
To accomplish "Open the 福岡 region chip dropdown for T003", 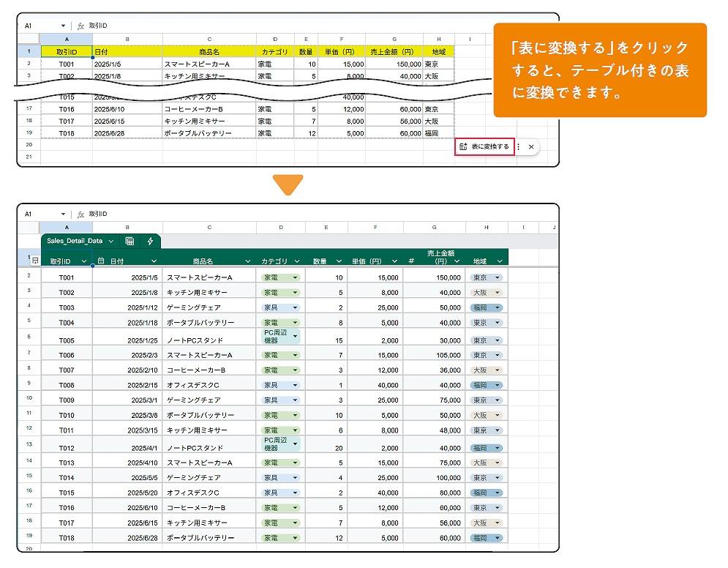I will click(x=498, y=308).
